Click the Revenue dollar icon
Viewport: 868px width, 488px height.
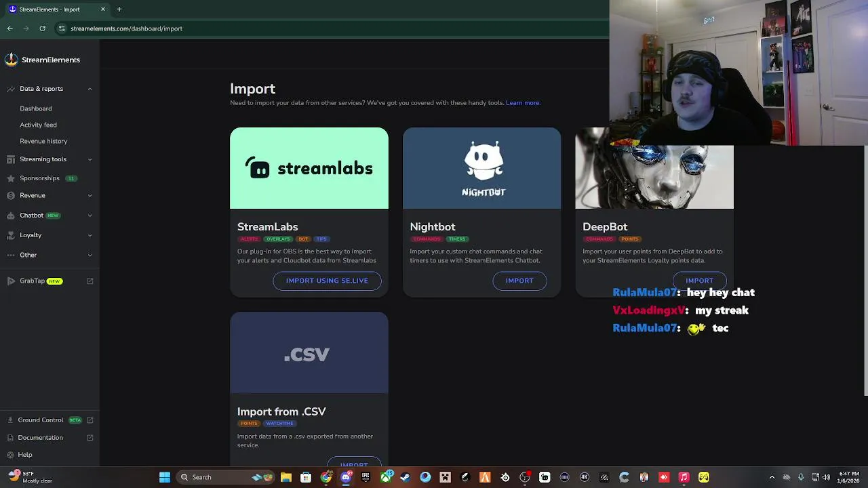11,195
